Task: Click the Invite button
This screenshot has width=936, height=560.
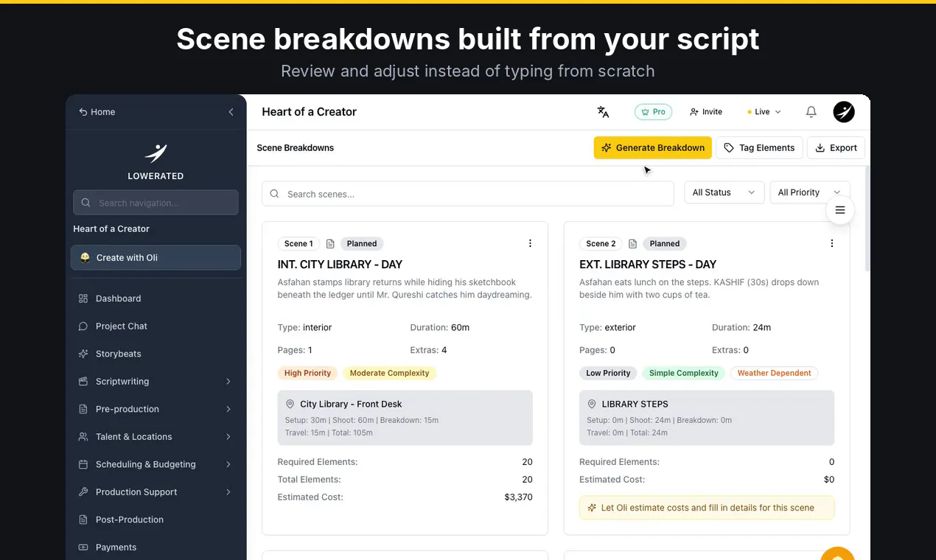Action: [x=705, y=112]
